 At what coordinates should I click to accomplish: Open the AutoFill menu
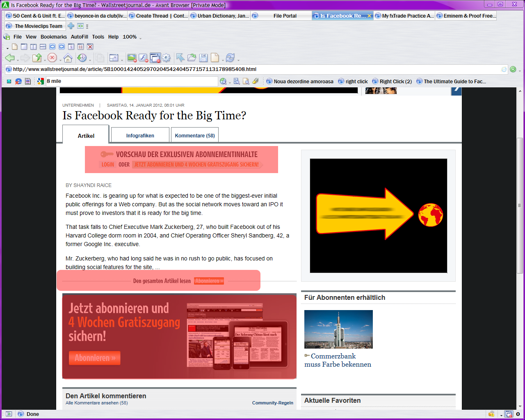click(x=80, y=37)
